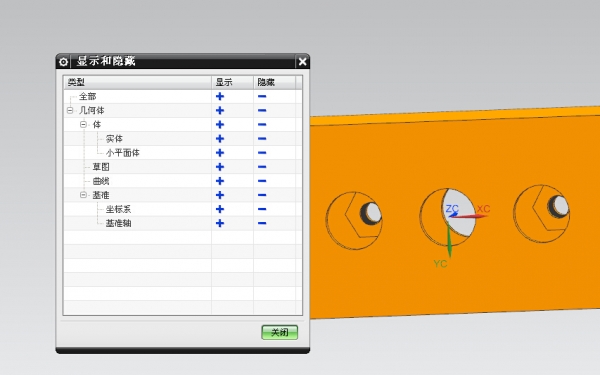600x375 pixels.
Task: Show 基准 using its plus toggle
Action: [220, 195]
